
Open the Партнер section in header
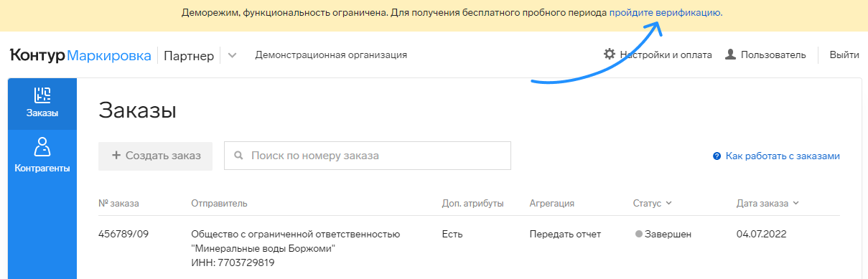pos(189,56)
